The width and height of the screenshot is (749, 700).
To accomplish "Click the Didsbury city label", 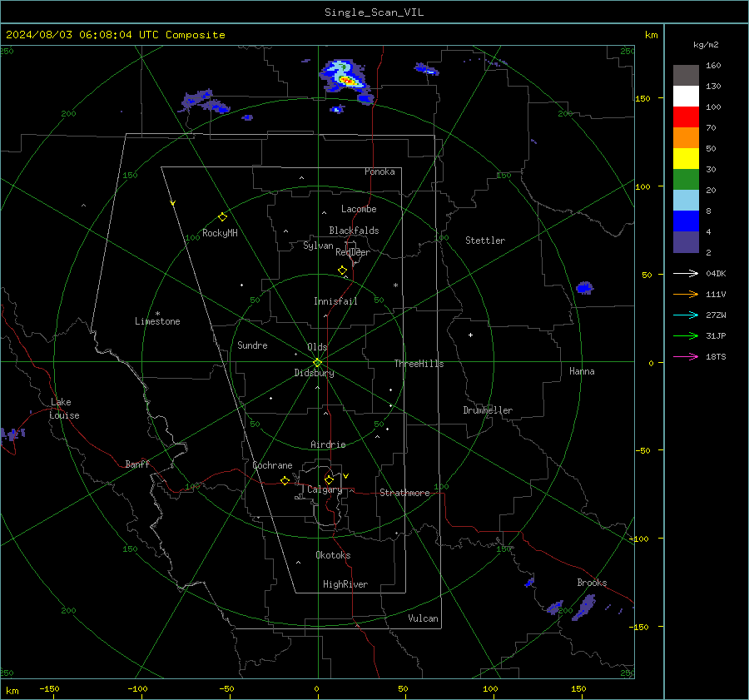I will [314, 373].
